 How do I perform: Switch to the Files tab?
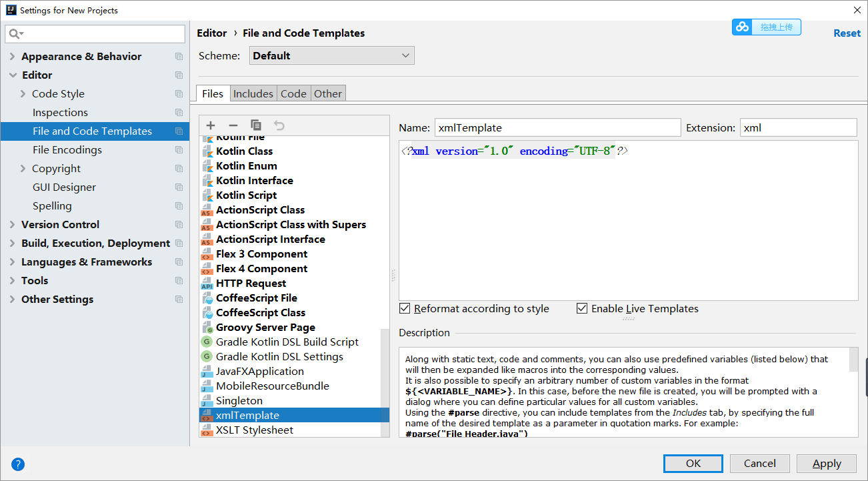coord(213,94)
